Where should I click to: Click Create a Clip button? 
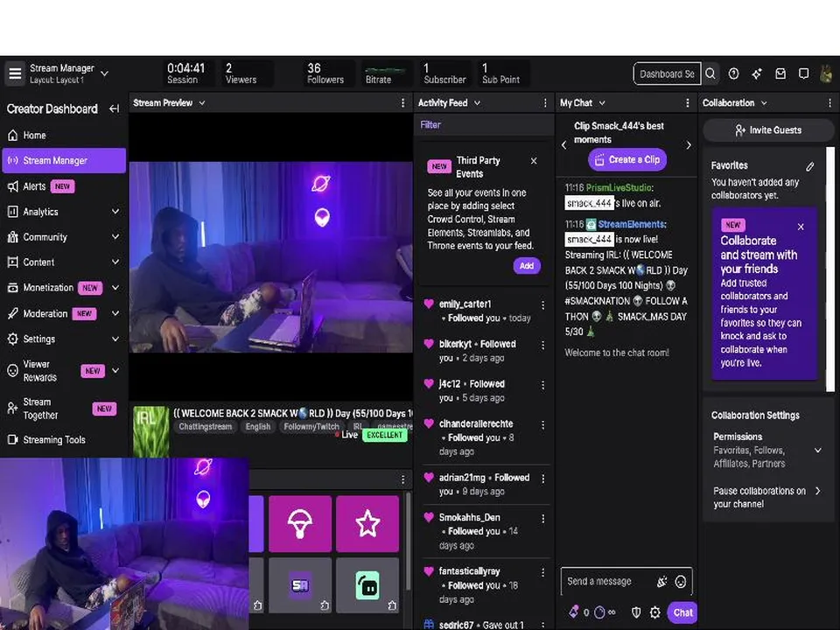627,159
